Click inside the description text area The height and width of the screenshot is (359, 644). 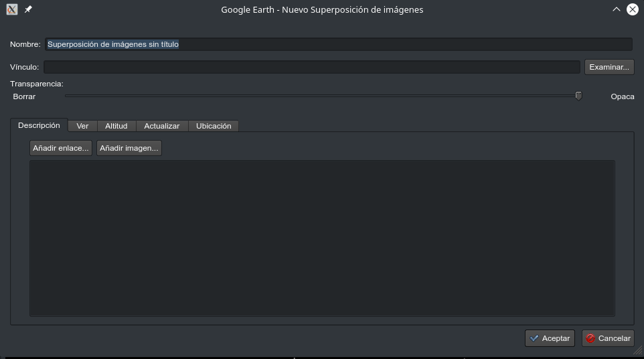click(321, 238)
